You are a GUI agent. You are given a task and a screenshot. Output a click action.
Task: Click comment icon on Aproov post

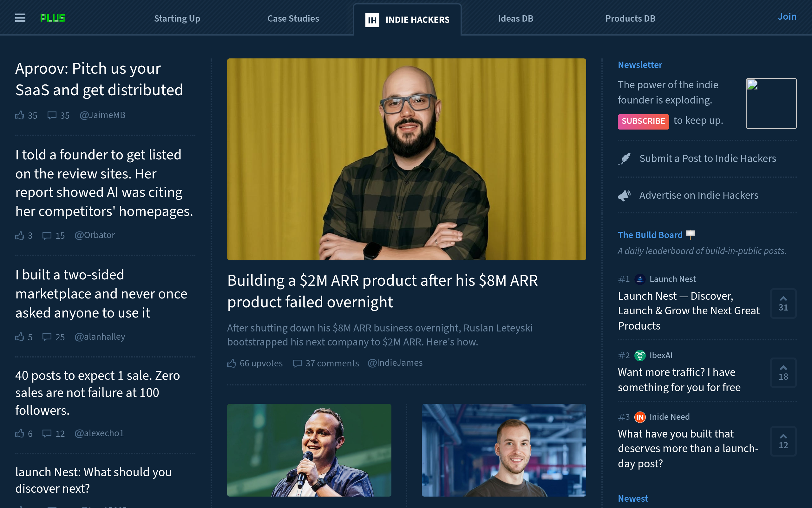coord(52,115)
